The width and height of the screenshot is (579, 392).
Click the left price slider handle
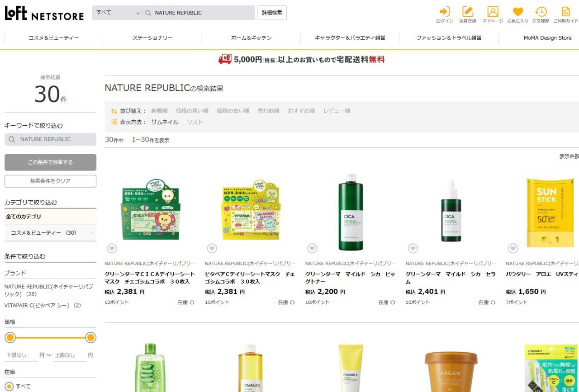point(10,337)
